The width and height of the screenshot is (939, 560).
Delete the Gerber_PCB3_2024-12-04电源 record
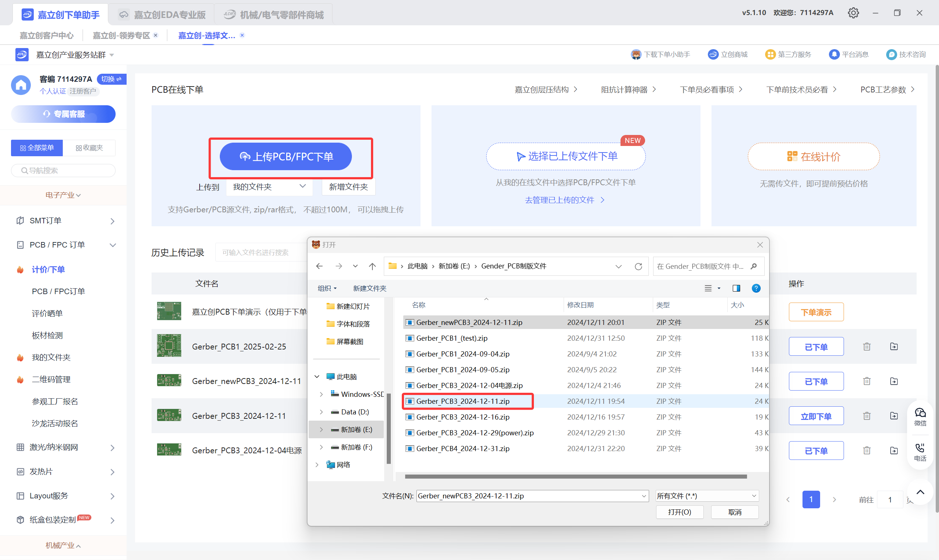[866, 451]
